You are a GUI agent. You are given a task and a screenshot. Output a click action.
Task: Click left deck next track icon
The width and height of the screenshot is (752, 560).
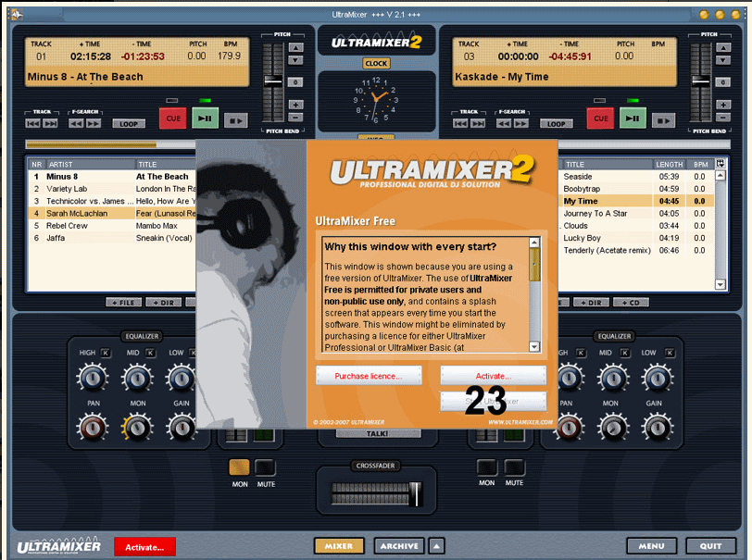[x=50, y=123]
